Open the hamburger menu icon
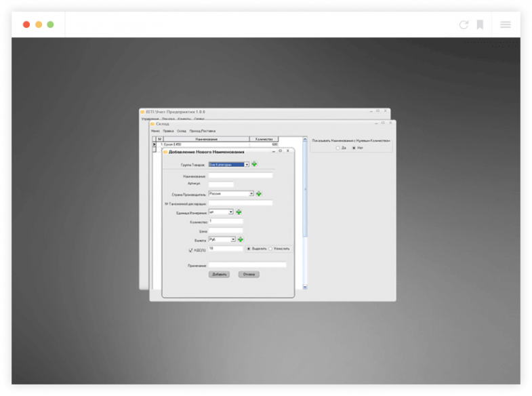Screen dimensions: 532x396 coord(506,24)
